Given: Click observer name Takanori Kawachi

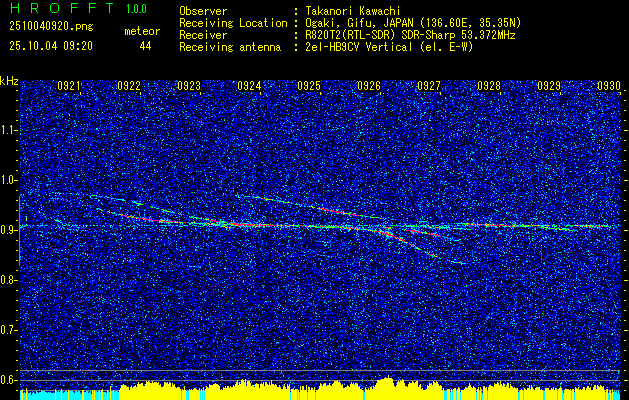Looking at the screenshot, I should pos(353,11).
